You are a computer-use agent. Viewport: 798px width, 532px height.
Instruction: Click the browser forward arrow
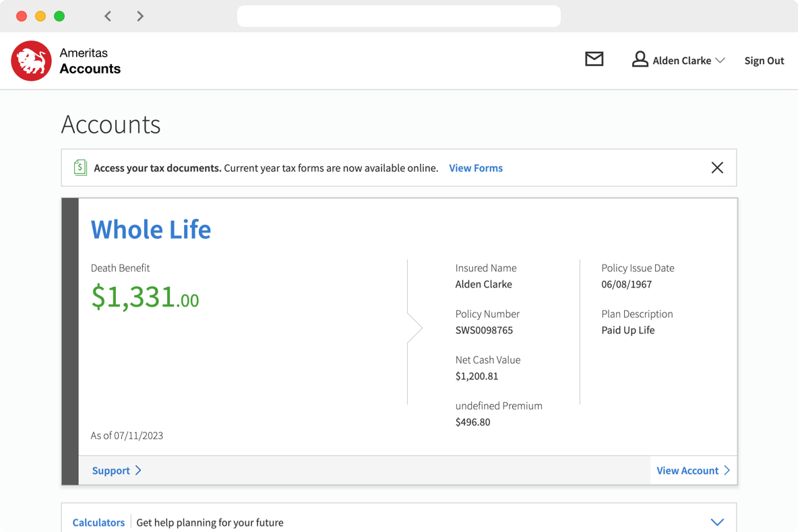coord(140,16)
